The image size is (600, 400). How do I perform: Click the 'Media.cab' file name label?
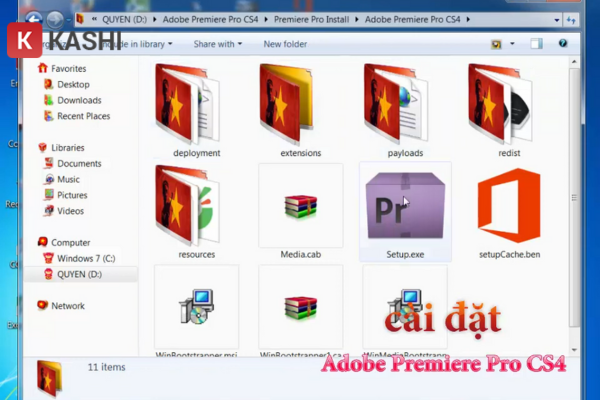[x=301, y=254]
